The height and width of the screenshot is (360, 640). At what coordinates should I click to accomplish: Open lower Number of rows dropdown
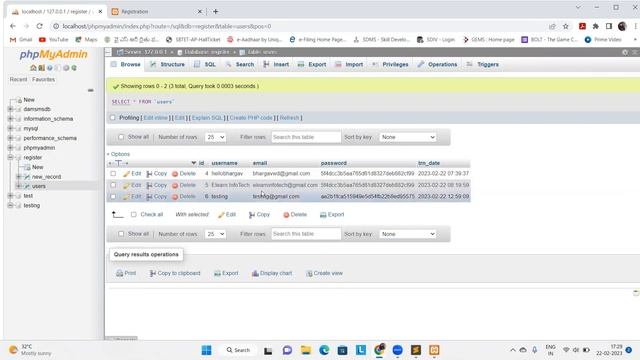[x=215, y=234]
